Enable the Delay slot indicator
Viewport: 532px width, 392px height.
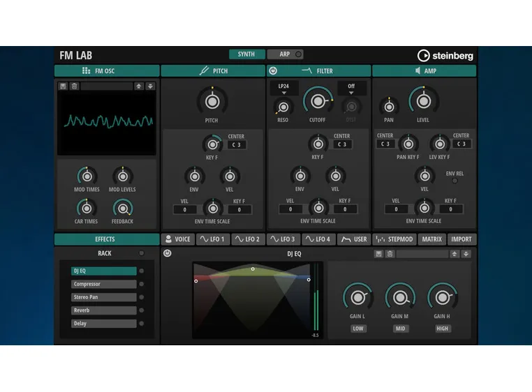[x=142, y=323]
